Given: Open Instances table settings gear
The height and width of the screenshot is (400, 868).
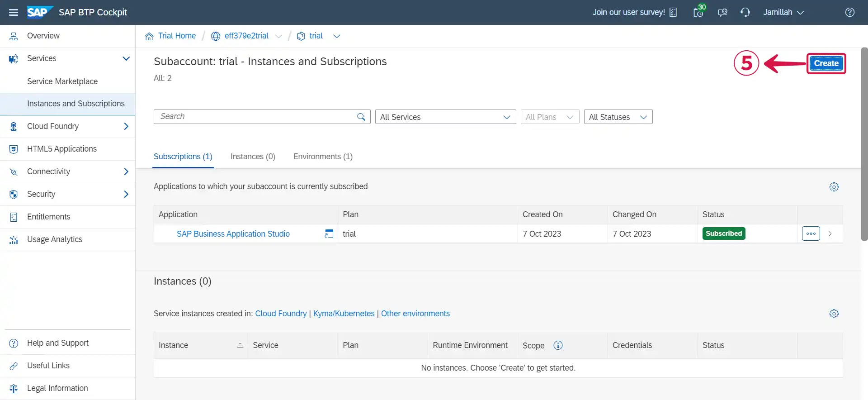Looking at the screenshot, I should [834, 314].
